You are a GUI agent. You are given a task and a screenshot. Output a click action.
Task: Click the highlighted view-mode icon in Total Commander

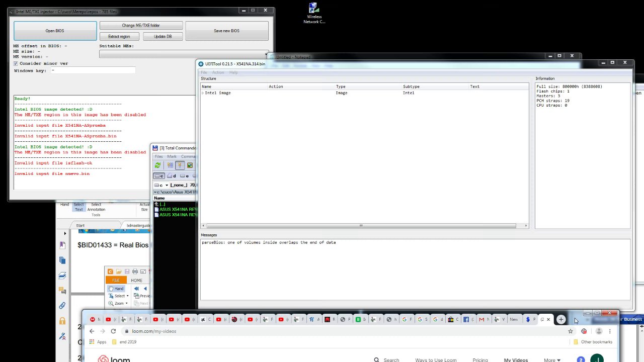(180, 165)
